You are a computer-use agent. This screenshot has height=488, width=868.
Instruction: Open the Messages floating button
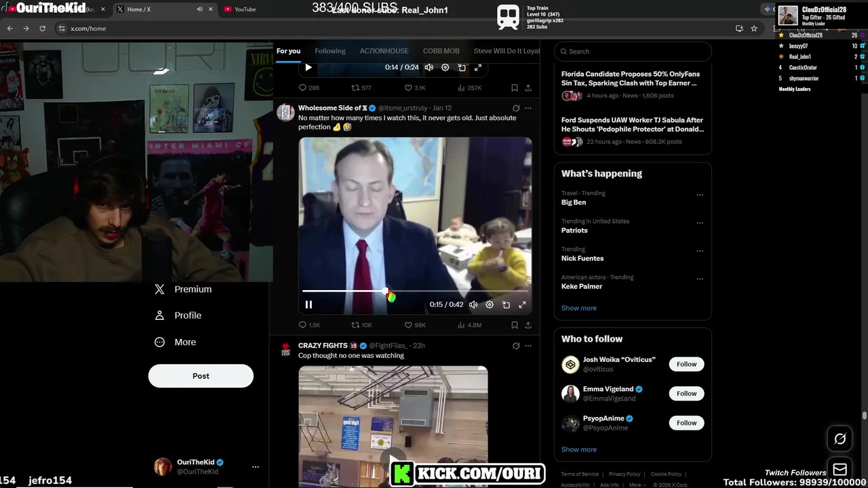840,470
